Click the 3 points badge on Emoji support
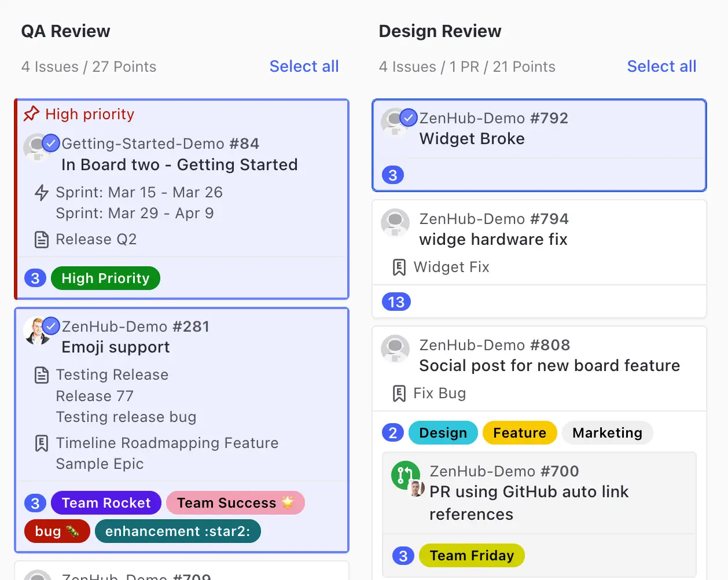This screenshot has width=728, height=580. tap(35, 503)
